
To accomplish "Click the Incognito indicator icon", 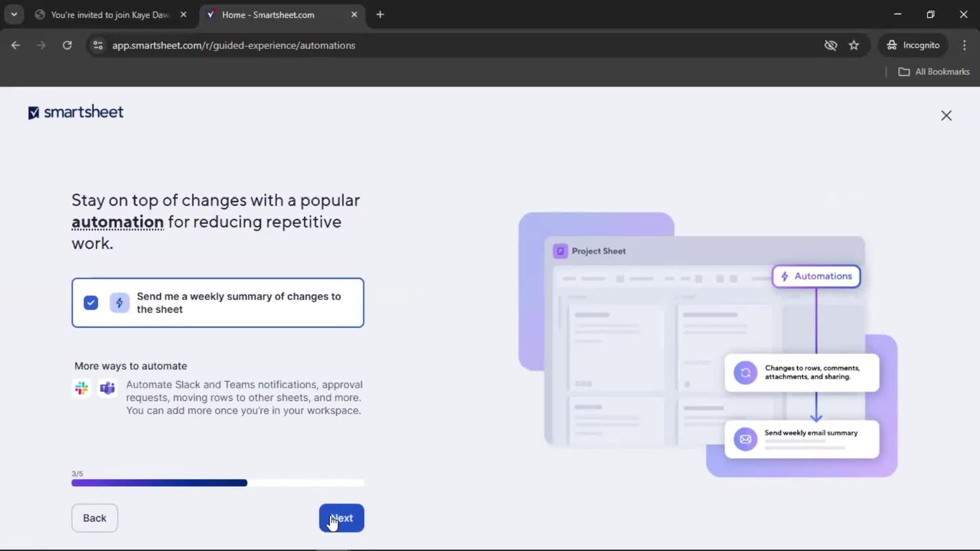I will click(x=891, y=45).
